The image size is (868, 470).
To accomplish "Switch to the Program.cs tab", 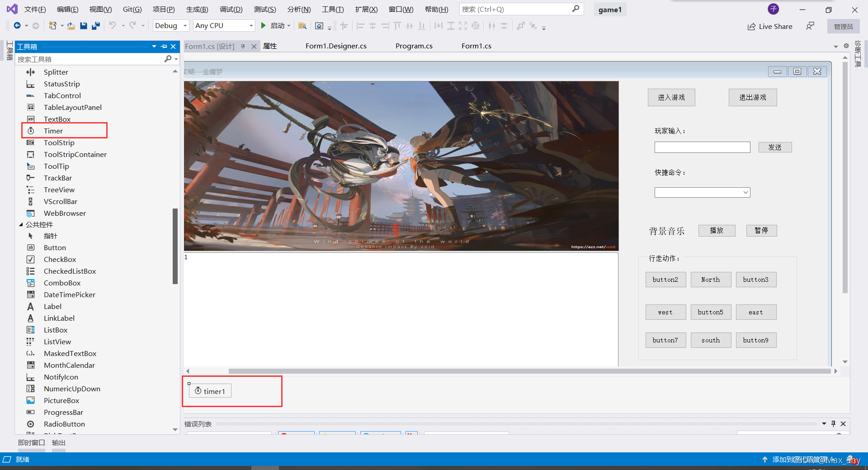I will pyautogui.click(x=414, y=46).
